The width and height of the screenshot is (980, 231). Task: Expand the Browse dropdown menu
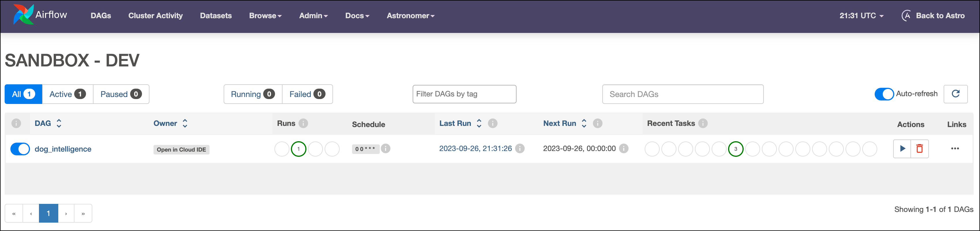(265, 16)
